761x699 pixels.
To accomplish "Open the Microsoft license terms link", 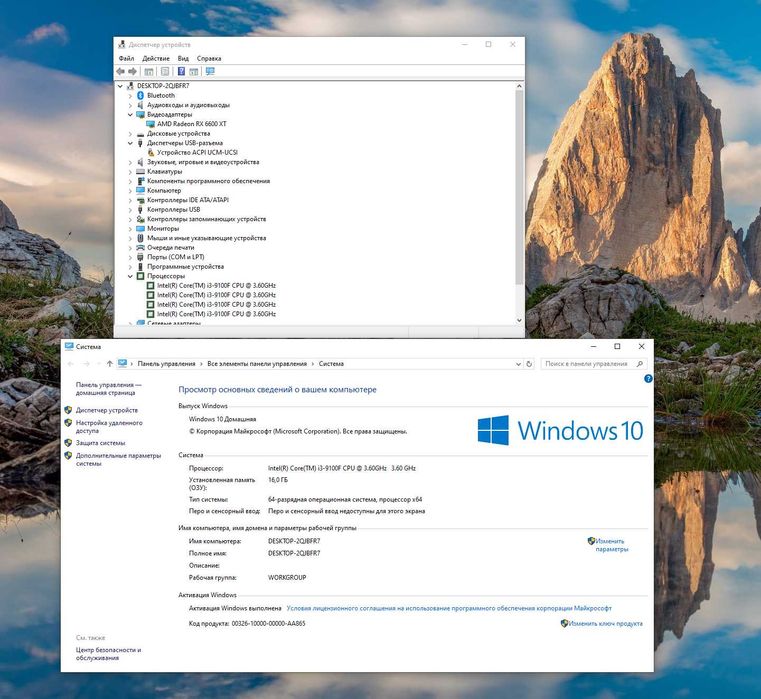I will click(449, 608).
